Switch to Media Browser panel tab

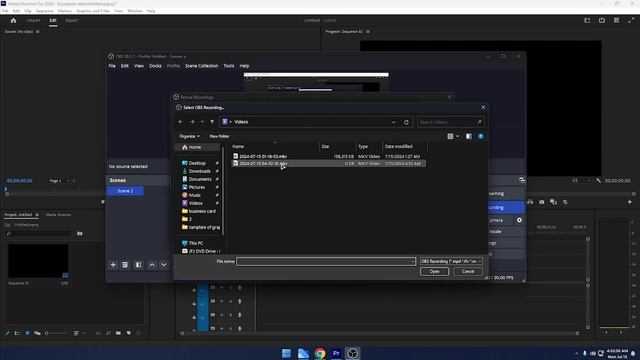(x=58, y=215)
